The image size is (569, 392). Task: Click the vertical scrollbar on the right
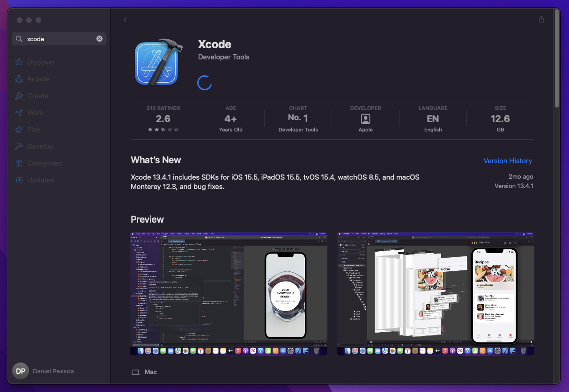pyautogui.click(x=557, y=58)
